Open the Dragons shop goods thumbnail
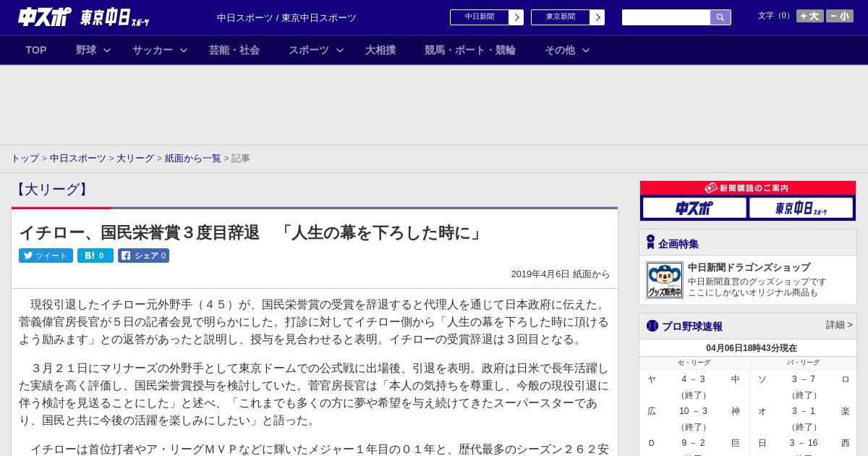Viewport: 868px width, 456px height. [x=665, y=280]
